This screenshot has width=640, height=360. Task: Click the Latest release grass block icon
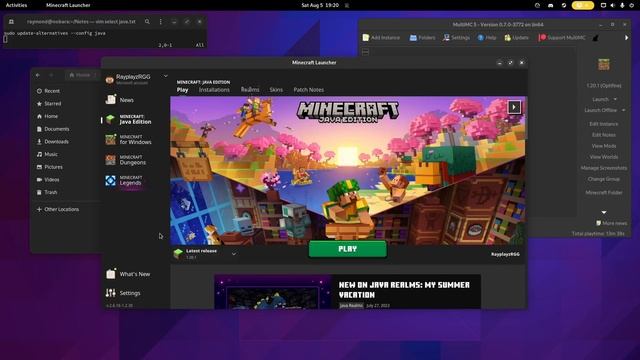click(x=178, y=253)
